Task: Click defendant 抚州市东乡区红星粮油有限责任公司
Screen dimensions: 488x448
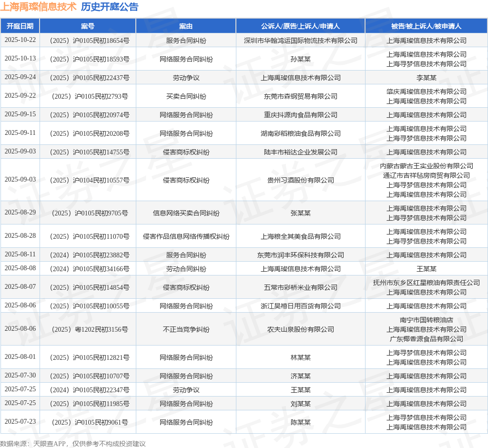Action: click(x=427, y=283)
